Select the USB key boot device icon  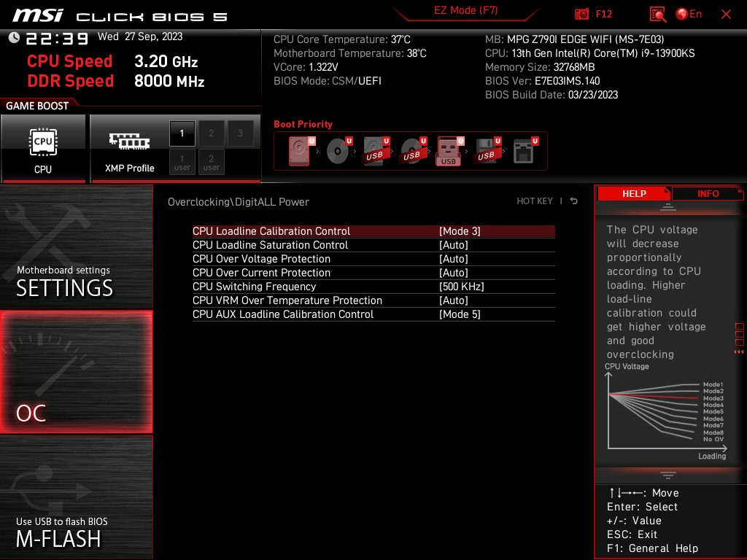click(x=449, y=151)
